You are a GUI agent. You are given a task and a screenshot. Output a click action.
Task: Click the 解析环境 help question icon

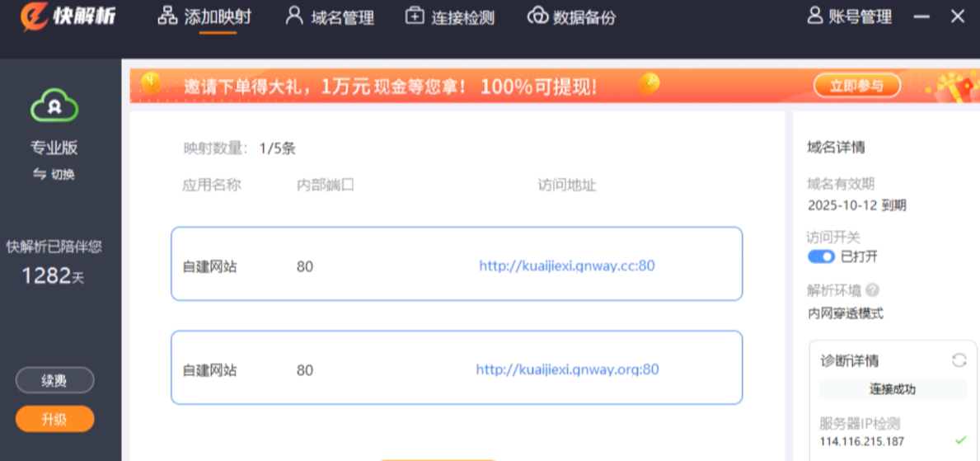tap(873, 291)
